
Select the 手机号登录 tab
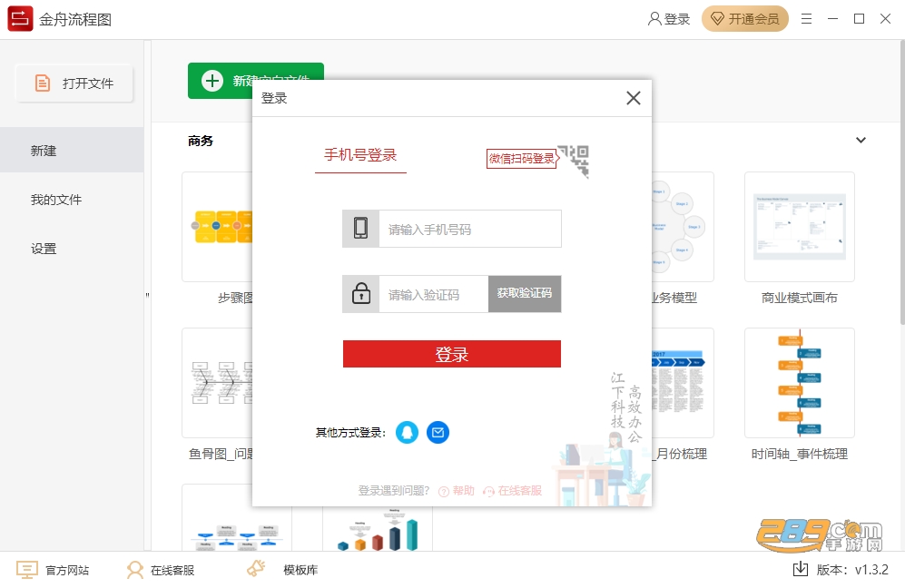360,155
